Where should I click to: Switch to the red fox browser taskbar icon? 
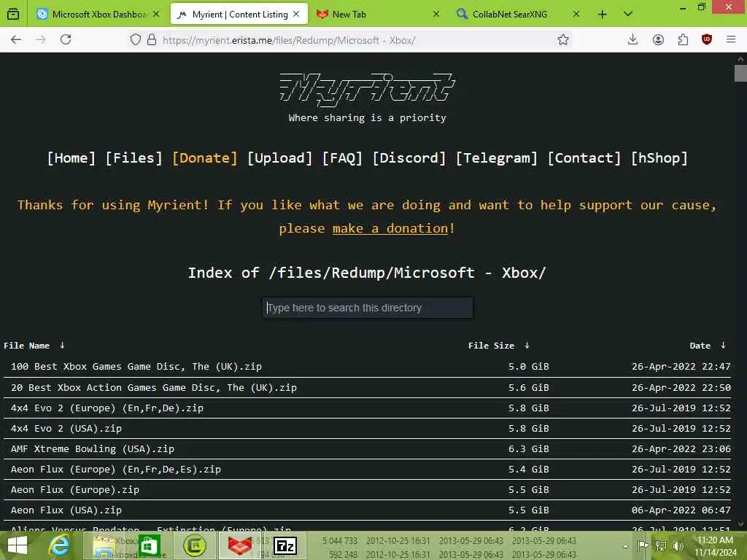[x=239, y=545]
